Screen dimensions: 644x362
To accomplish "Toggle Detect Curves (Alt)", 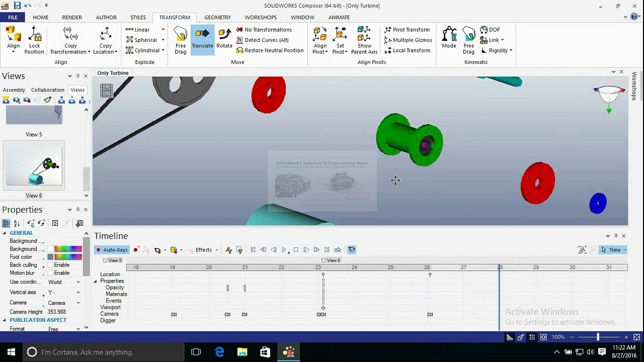I will point(262,40).
